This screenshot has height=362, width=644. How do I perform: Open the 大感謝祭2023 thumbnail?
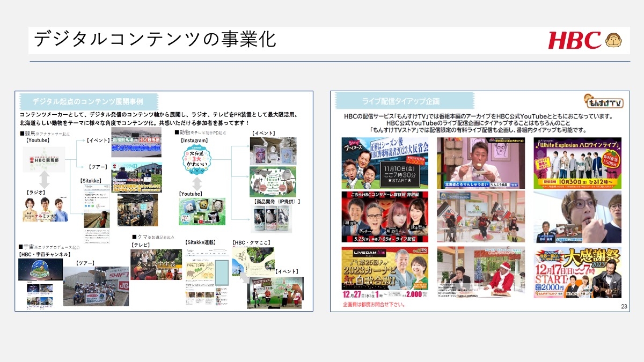point(577,272)
